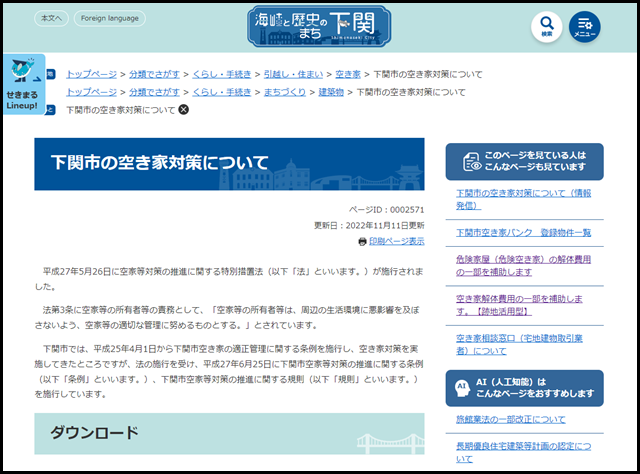Click the location label icon left of first breadcrumb
The height and width of the screenshot is (474, 640).
(51, 74)
